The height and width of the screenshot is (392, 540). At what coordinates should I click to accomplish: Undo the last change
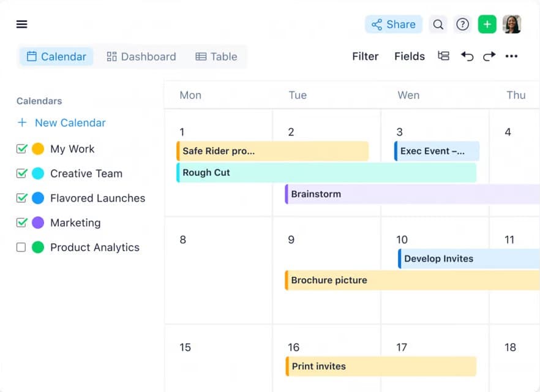click(x=467, y=56)
